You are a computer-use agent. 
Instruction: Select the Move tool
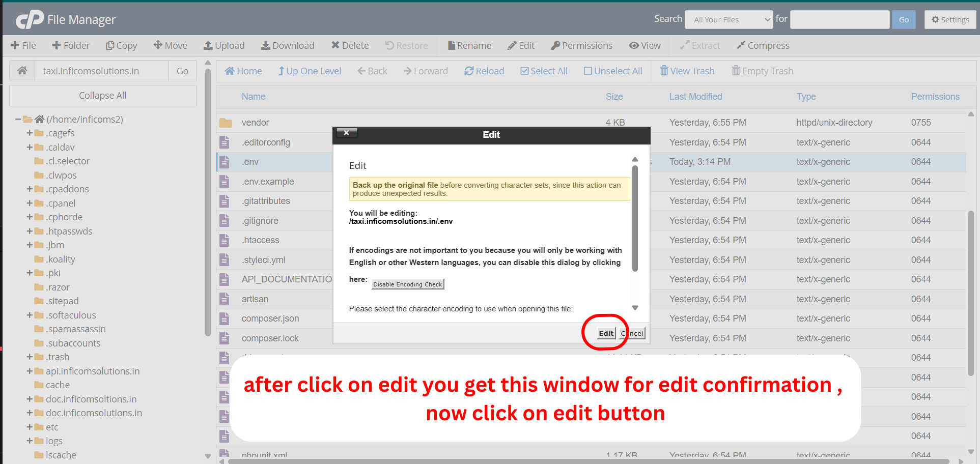pyautogui.click(x=170, y=45)
